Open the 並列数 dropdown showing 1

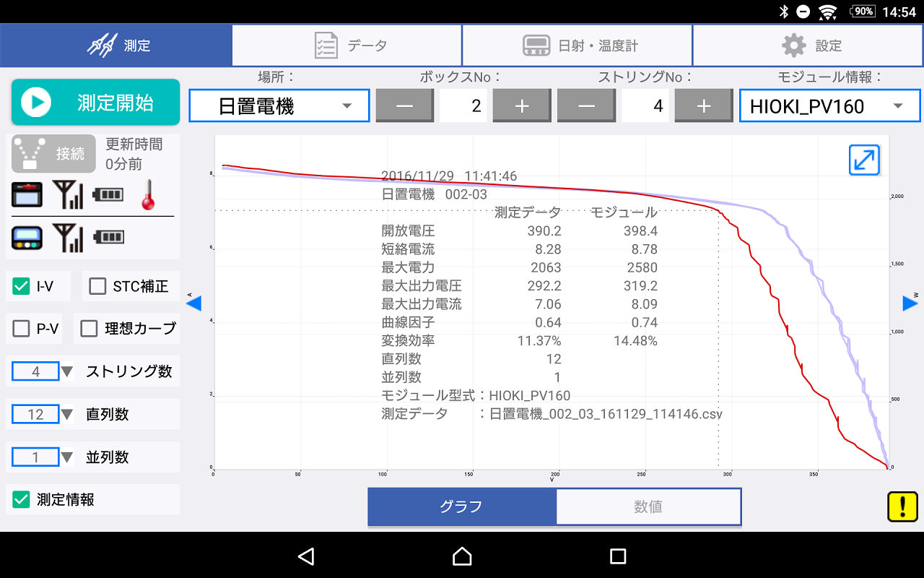pyautogui.click(x=43, y=457)
